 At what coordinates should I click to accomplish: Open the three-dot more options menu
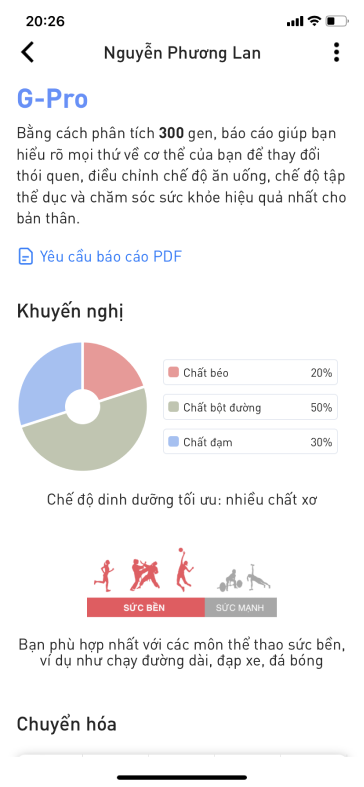click(336, 52)
